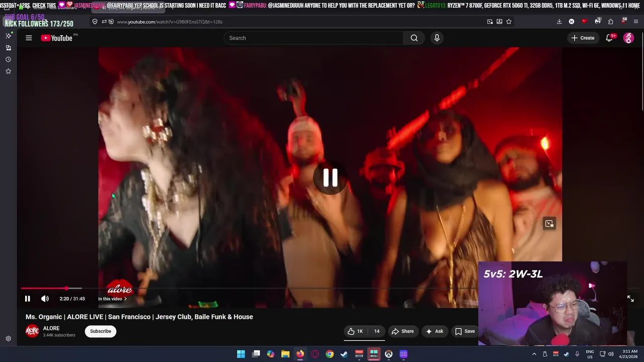
Task: Open Google Chrome from the taskbar
Action: tap(330, 354)
